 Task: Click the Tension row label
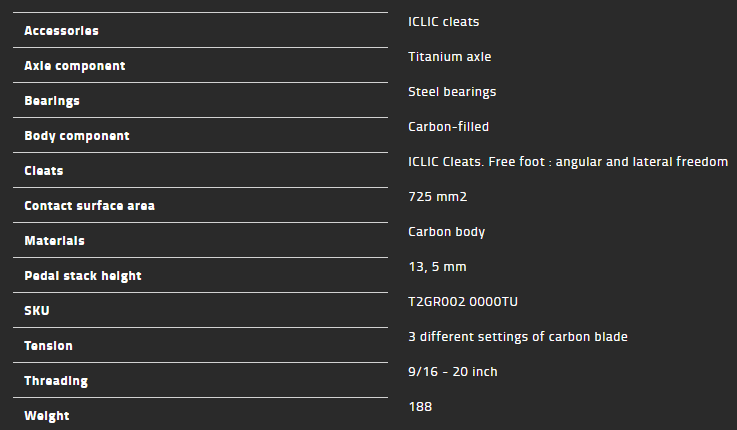(x=48, y=345)
